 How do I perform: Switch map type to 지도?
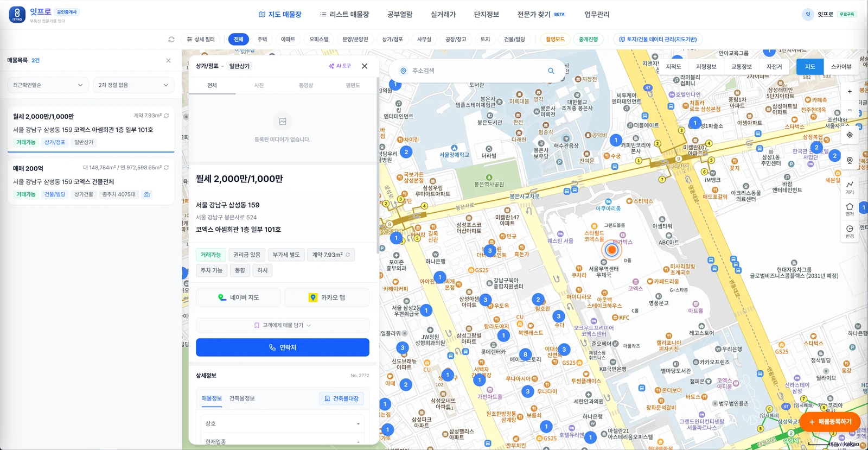click(x=810, y=67)
